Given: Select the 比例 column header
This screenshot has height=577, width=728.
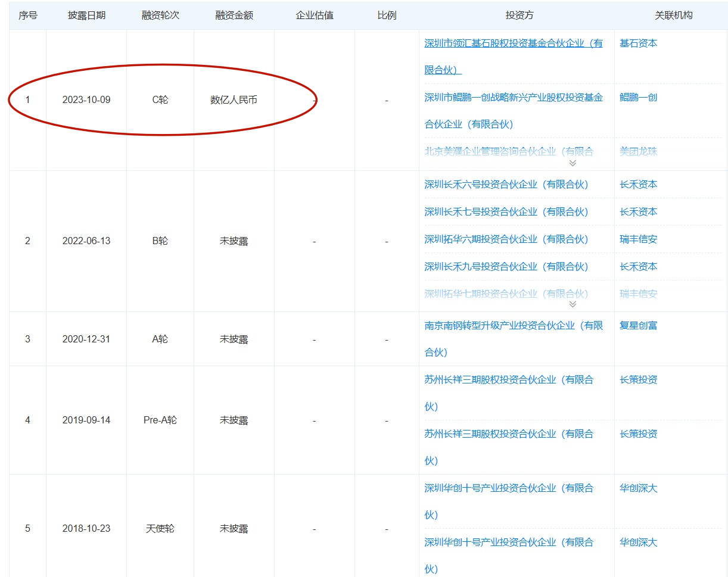Looking at the screenshot, I should pyautogui.click(x=387, y=15).
